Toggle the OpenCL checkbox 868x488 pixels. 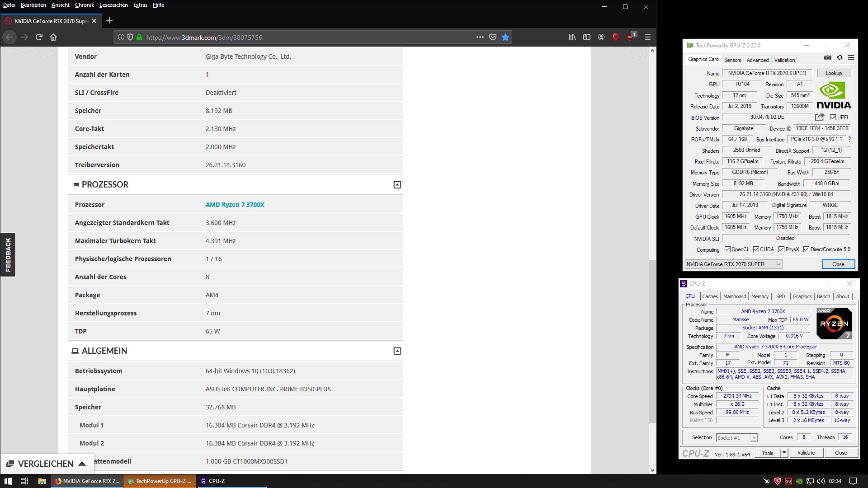pyautogui.click(x=727, y=249)
